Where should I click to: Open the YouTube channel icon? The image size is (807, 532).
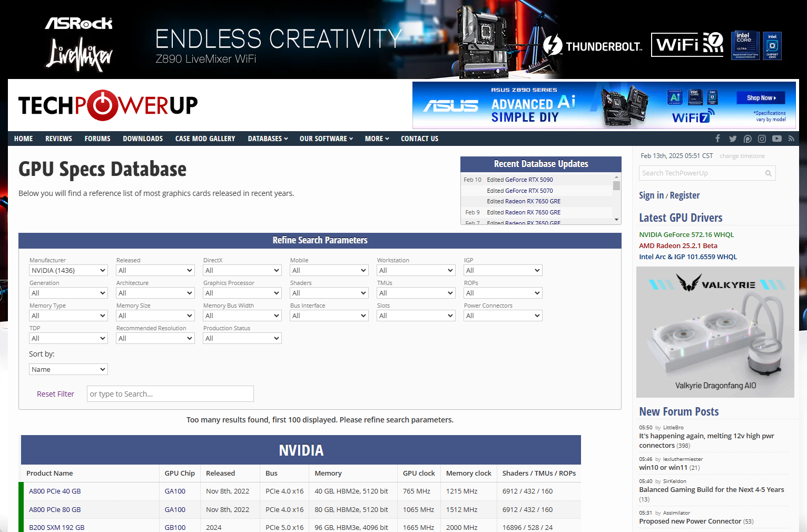click(777, 139)
